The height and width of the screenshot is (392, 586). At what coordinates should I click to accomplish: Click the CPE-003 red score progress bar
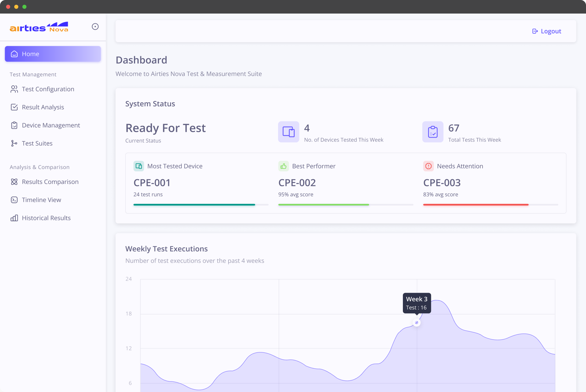coord(490,205)
